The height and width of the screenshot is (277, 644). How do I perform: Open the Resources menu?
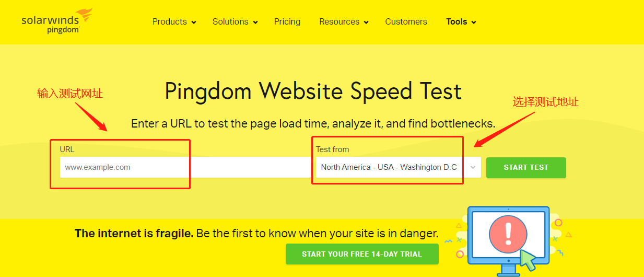point(339,22)
